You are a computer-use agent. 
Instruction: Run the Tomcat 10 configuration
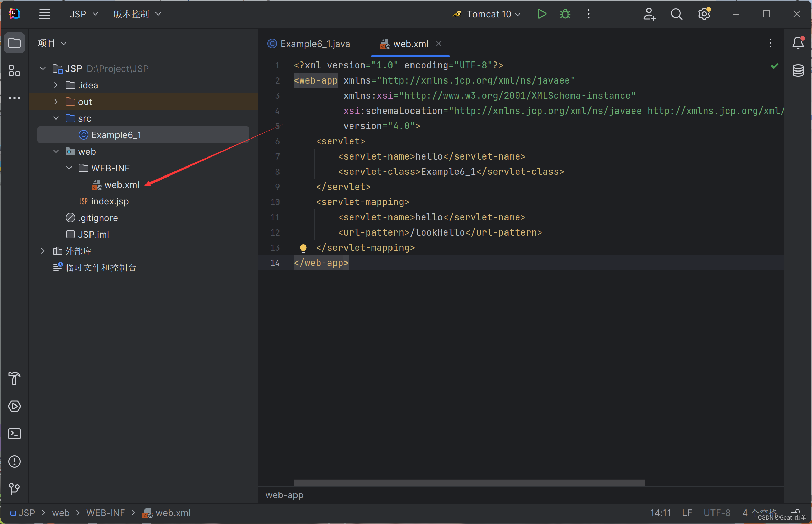(x=541, y=14)
